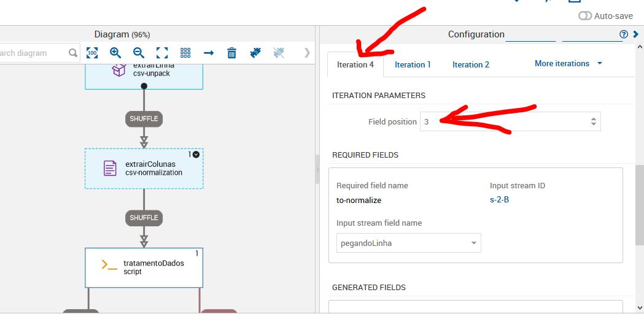This screenshot has width=644, height=322.
Task: Click the Field position stepper arrows
Action: point(593,121)
